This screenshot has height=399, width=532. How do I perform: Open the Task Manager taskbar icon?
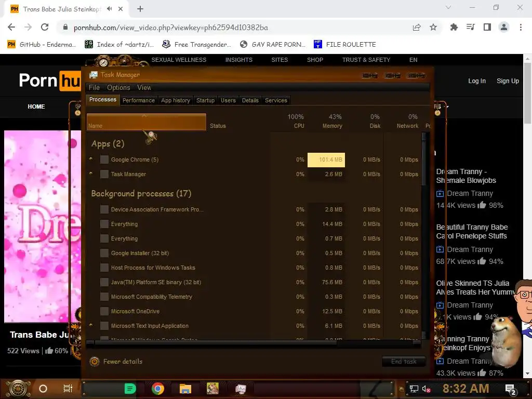pos(241,389)
